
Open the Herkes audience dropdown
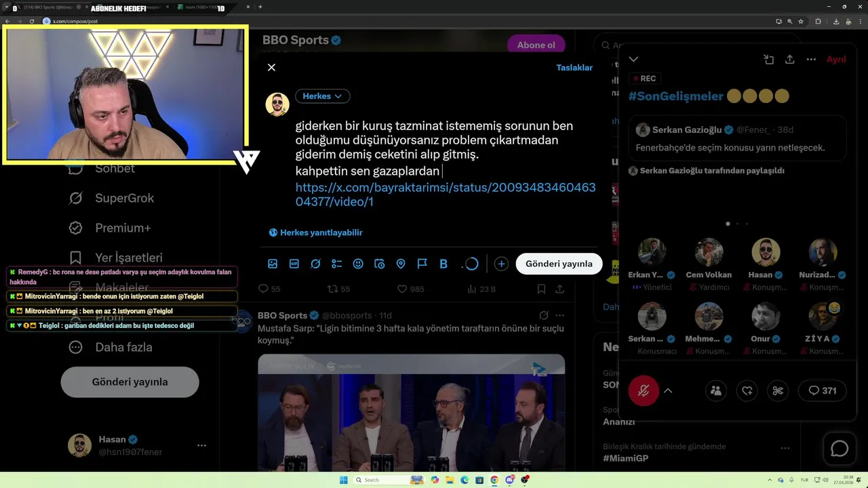(322, 96)
